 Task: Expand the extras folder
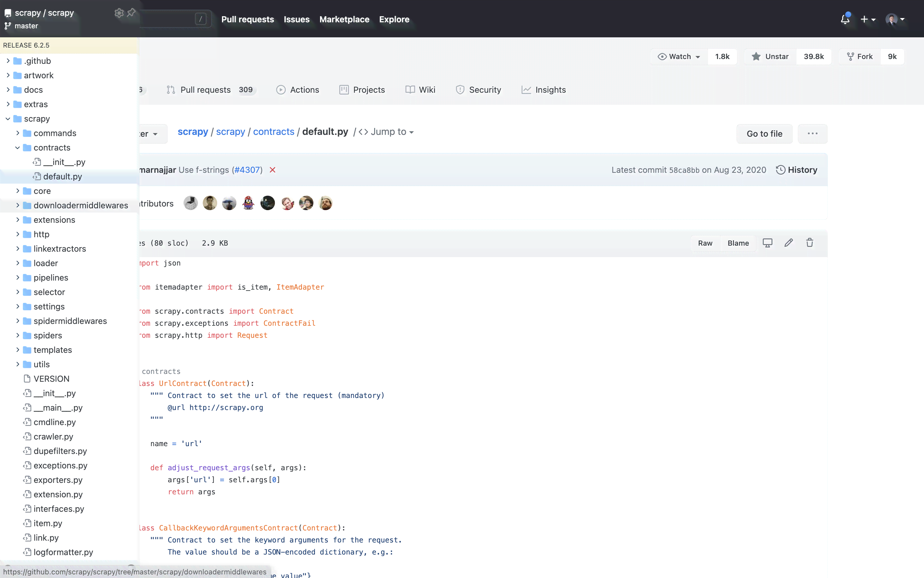click(x=8, y=104)
